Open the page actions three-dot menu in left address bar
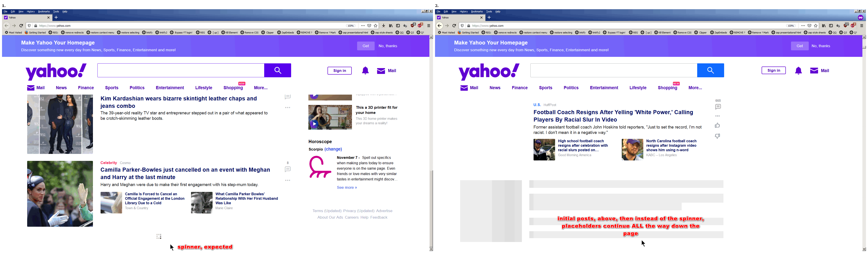868x253 pixels. (363, 26)
